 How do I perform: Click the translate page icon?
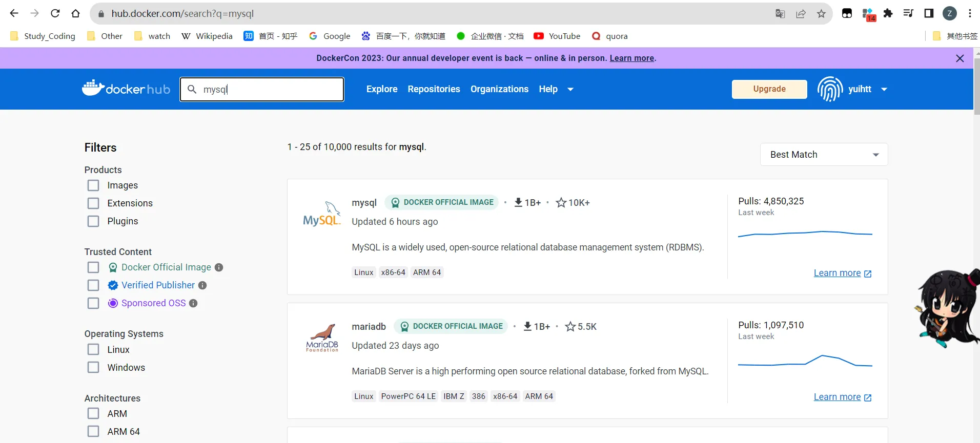click(x=780, y=14)
